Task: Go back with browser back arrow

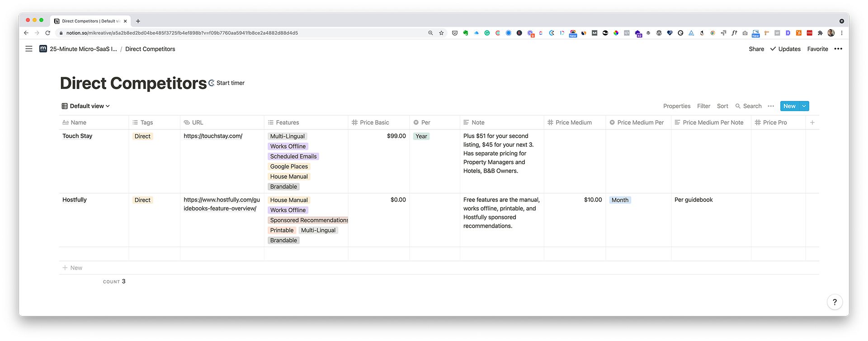Action: [26, 33]
